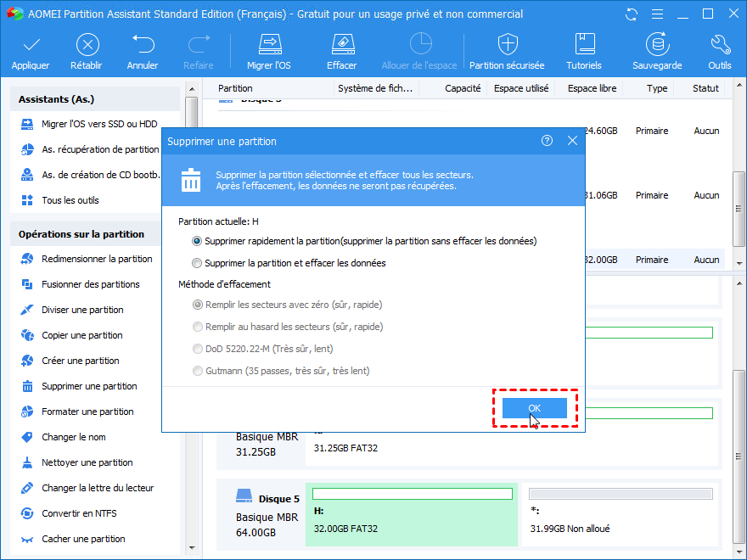The width and height of the screenshot is (747, 560).
Task: Choose Formater une partition operation
Action: [x=77, y=412]
